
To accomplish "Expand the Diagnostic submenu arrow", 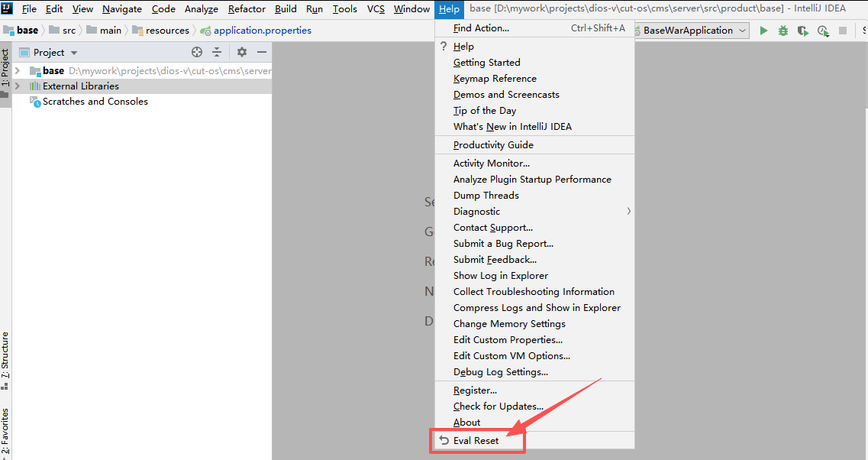I will click(629, 211).
